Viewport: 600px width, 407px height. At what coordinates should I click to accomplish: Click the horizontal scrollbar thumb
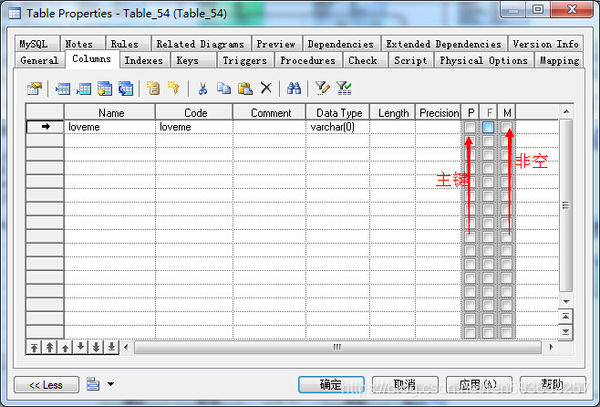338,347
